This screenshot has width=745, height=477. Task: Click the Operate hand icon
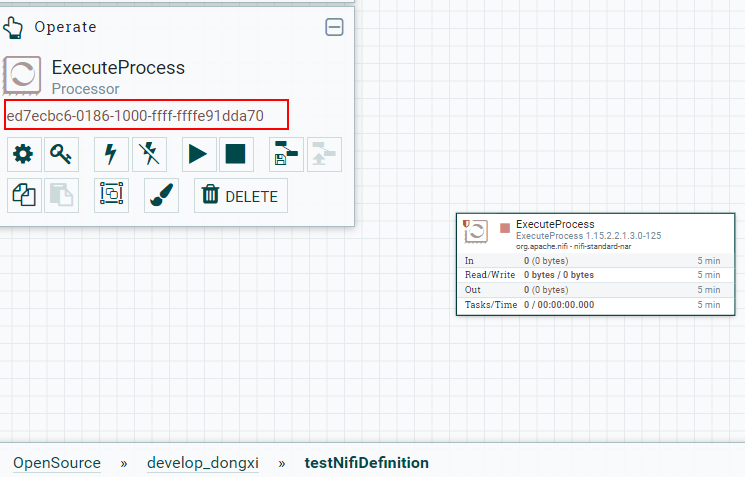coord(12,28)
